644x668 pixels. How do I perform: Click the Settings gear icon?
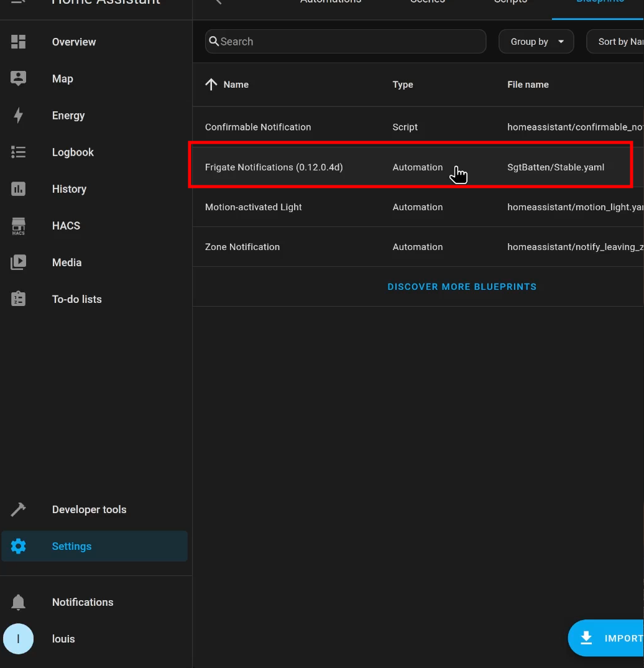(x=18, y=546)
